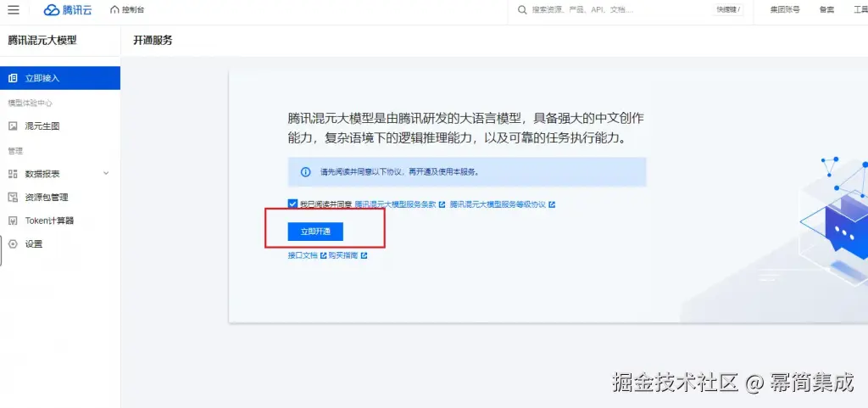Open the 集团账号 menu
The width and height of the screenshot is (868, 408).
(785, 10)
